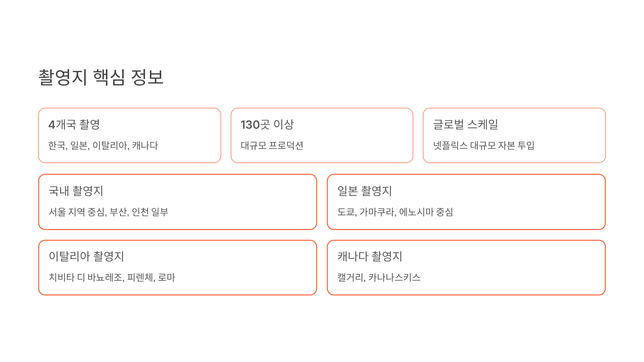Select the 일본 촬영지 card heading
The width and height of the screenshot is (644, 362).
[365, 191]
